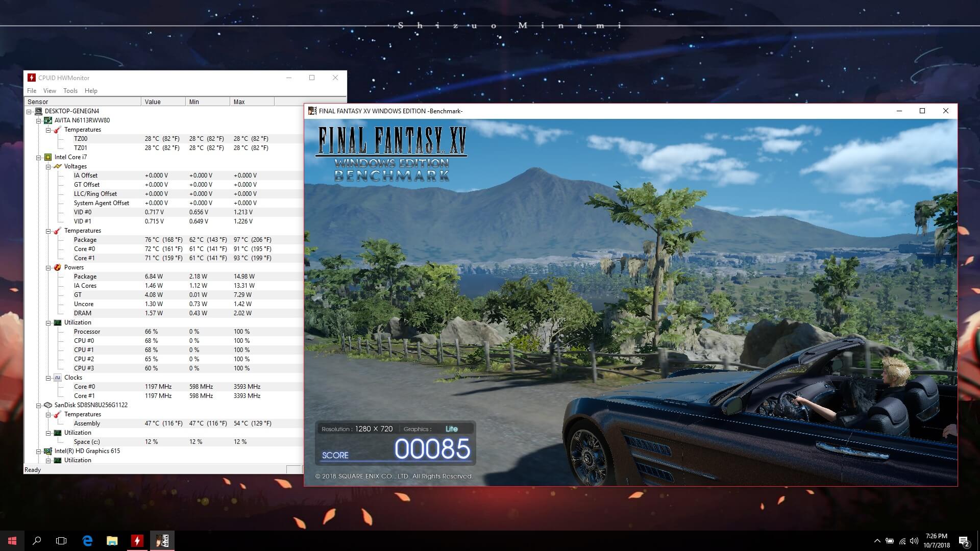The width and height of the screenshot is (980, 551).
Task: Select the DRAM power row
Action: click(163, 313)
